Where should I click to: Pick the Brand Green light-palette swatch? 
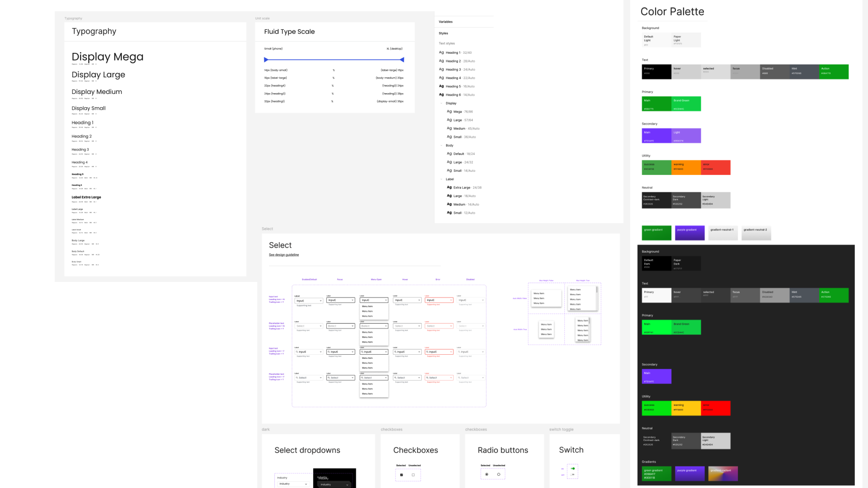pyautogui.click(x=686, y=103)
